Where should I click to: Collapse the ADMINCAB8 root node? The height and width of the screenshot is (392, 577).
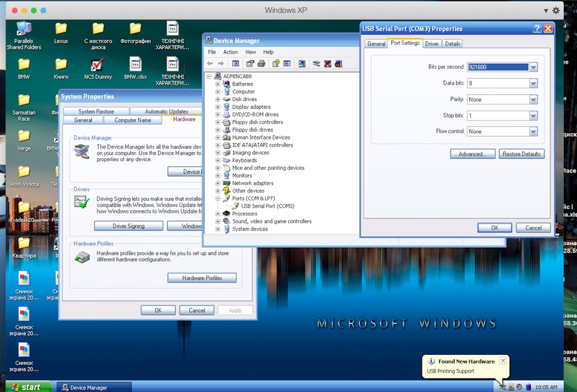coord(209,76)
